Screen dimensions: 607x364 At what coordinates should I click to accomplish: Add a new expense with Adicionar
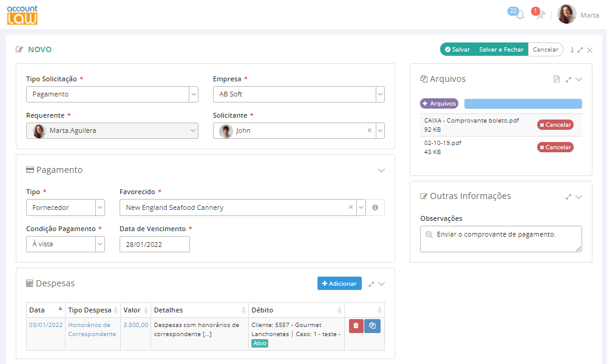[x=339, y=283]
